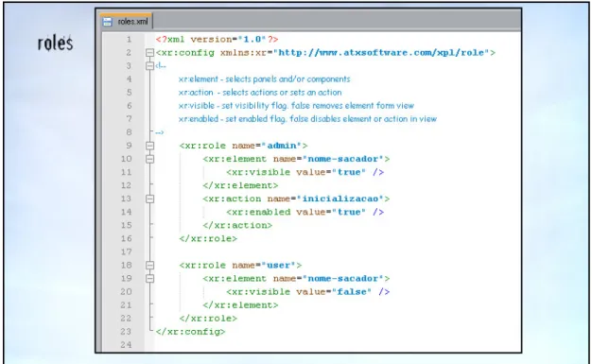Click line number 24 in the gutter
This screenshot has width=592, height=364.
click(126, 345)
